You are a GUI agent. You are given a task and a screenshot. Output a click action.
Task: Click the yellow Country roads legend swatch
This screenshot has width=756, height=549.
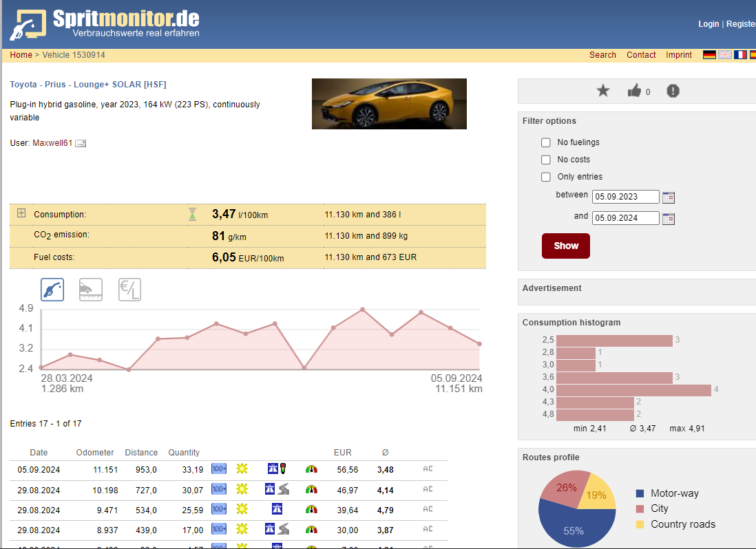click(640, 524)
